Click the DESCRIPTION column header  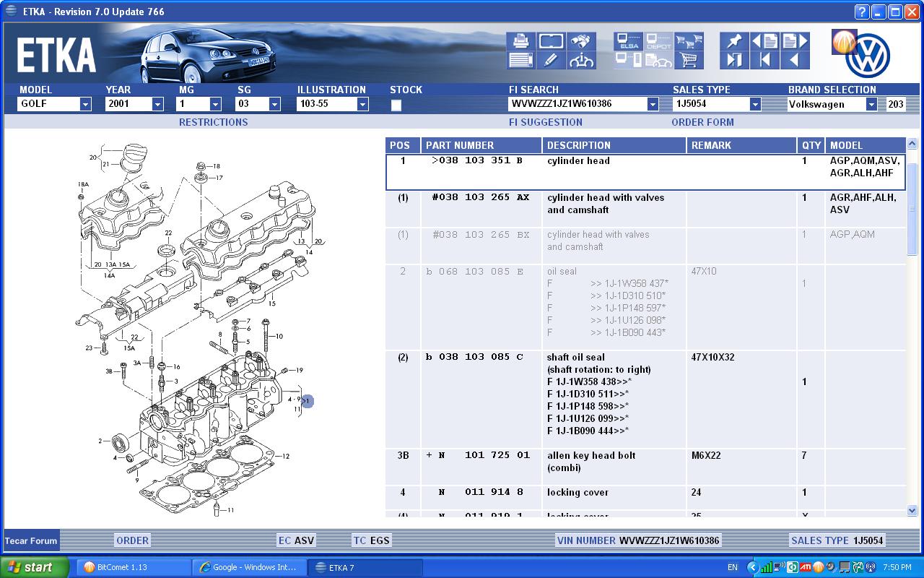click(x=614, y=145)
